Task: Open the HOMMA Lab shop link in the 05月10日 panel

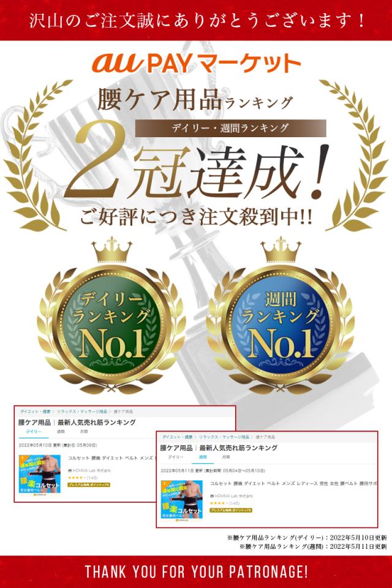Action: pyautogui.click(x=89, y=470)
